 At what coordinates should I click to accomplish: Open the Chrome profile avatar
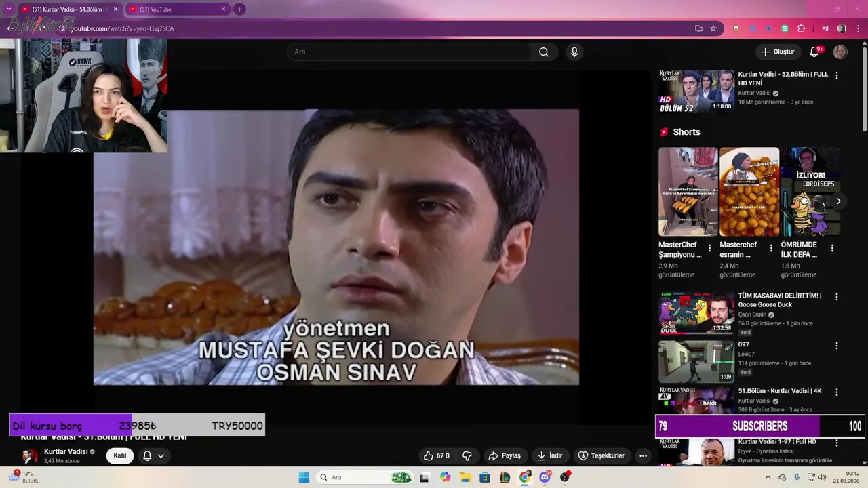tap(842, 28)
